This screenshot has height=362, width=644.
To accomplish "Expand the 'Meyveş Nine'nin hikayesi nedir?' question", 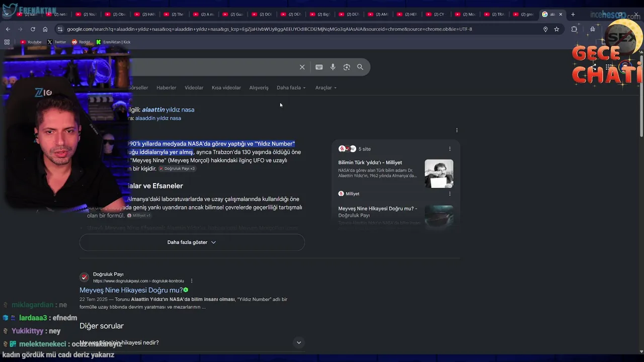I will click(x=192, y=342).
